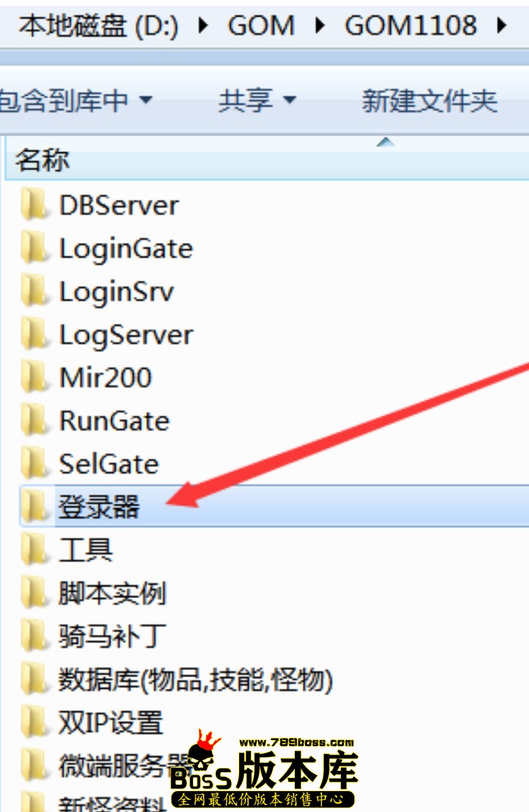Screen dimensions: 529x812
Task: Click the SelGate folder icon
Action: pos(34,464)
